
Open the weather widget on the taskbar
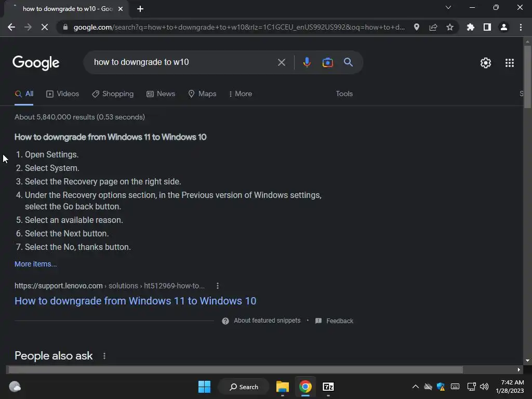click(15, 387)
